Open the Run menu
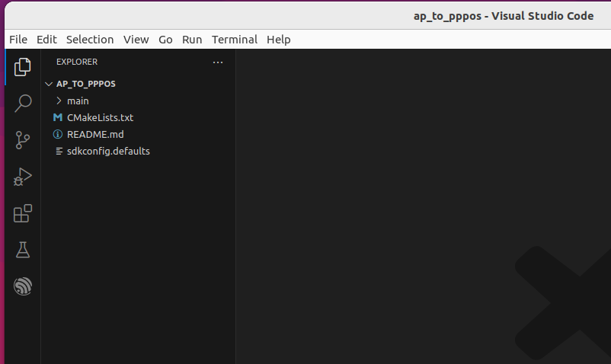 pos(192,40)
